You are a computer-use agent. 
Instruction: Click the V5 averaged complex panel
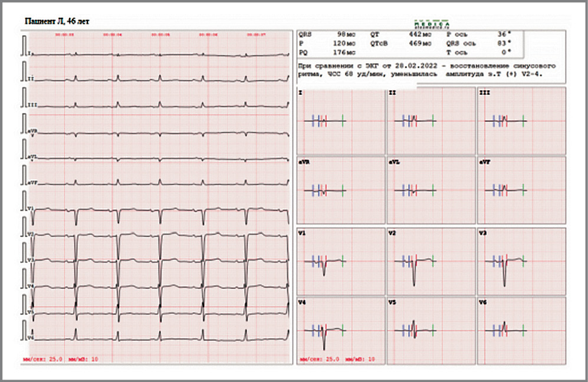[x=431, y=330]
